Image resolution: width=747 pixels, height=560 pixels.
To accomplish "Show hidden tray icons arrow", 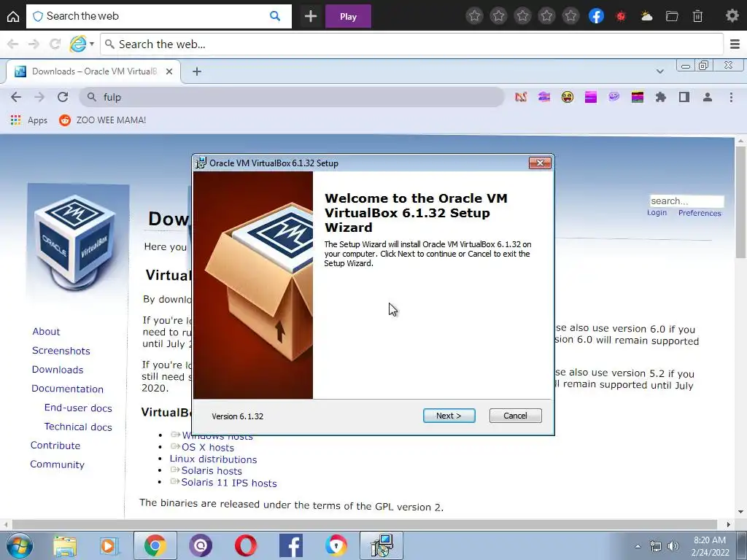I will pyautogui.click(x=638, y=546).
